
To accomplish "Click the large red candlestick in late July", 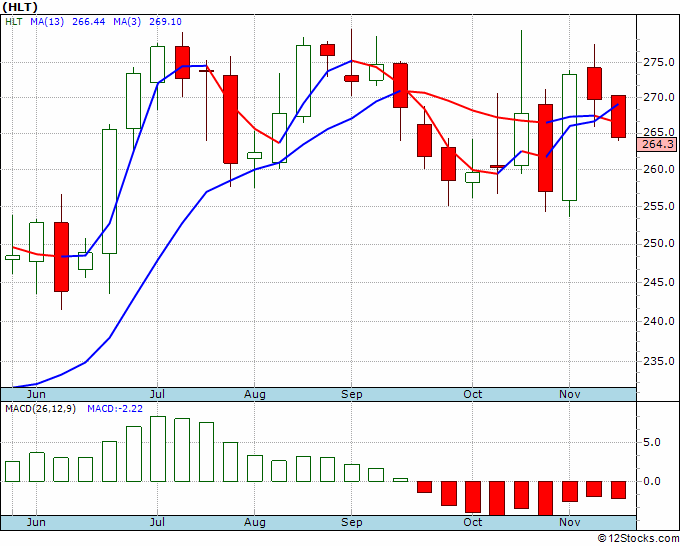I will click(x=230, y=119).
